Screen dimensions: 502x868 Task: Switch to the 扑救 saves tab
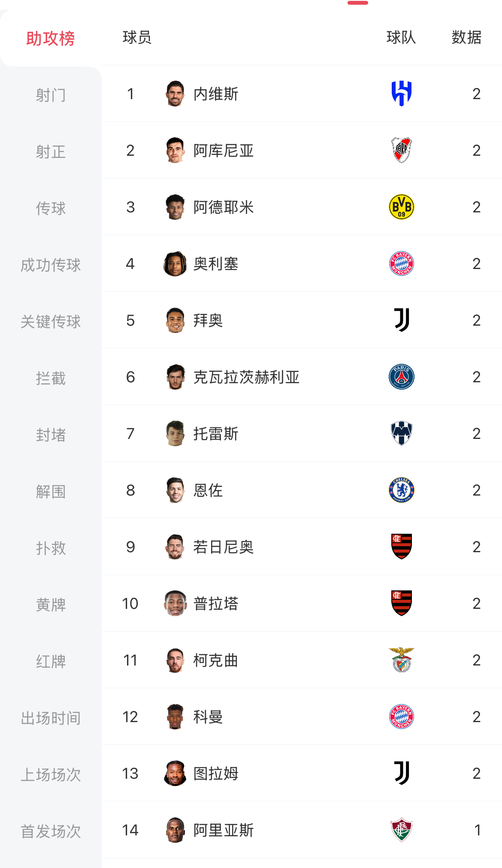point(51,548)
